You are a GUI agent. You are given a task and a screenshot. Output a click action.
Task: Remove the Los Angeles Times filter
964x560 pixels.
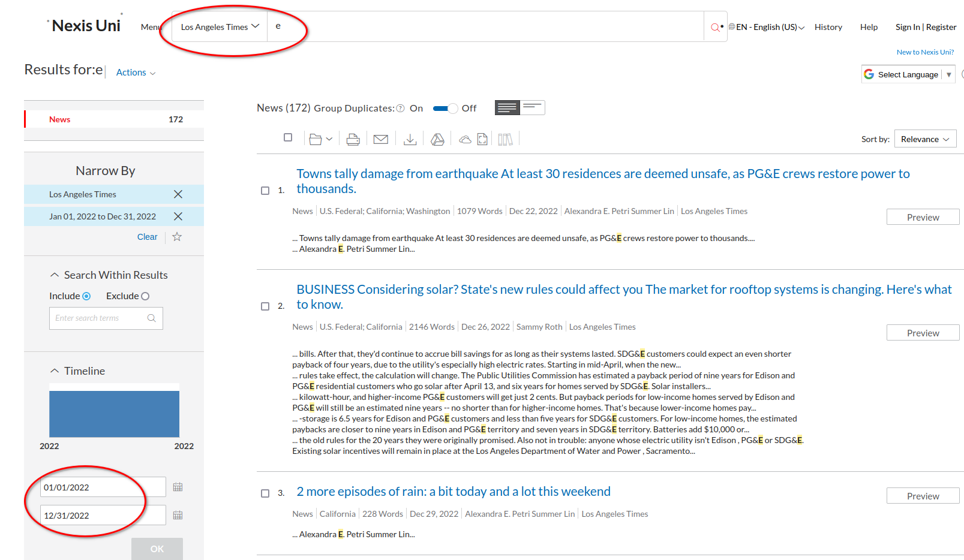coord(178,194)
